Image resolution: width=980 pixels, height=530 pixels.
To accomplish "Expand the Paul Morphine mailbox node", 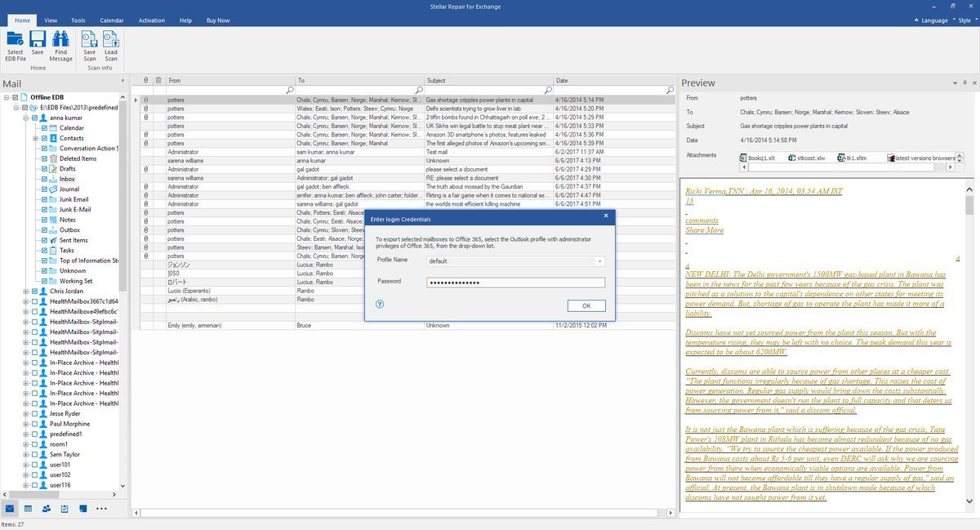I will click(25, 424).
